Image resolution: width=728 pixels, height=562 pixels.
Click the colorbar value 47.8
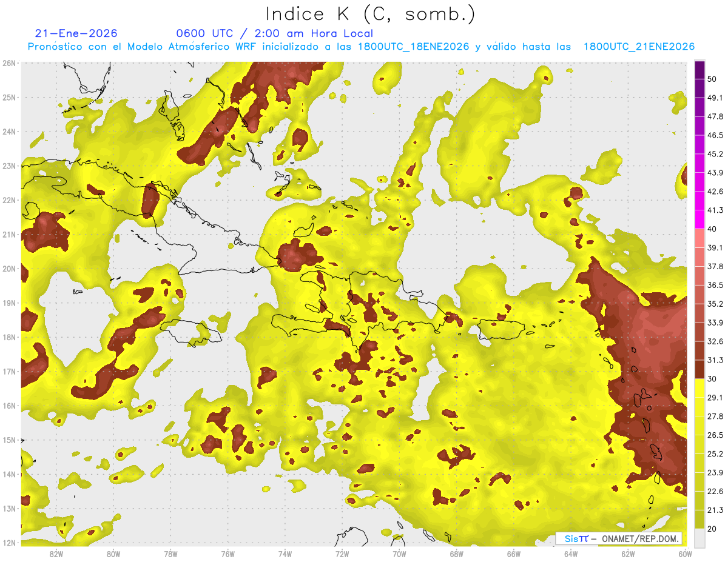tap(715, 116)
